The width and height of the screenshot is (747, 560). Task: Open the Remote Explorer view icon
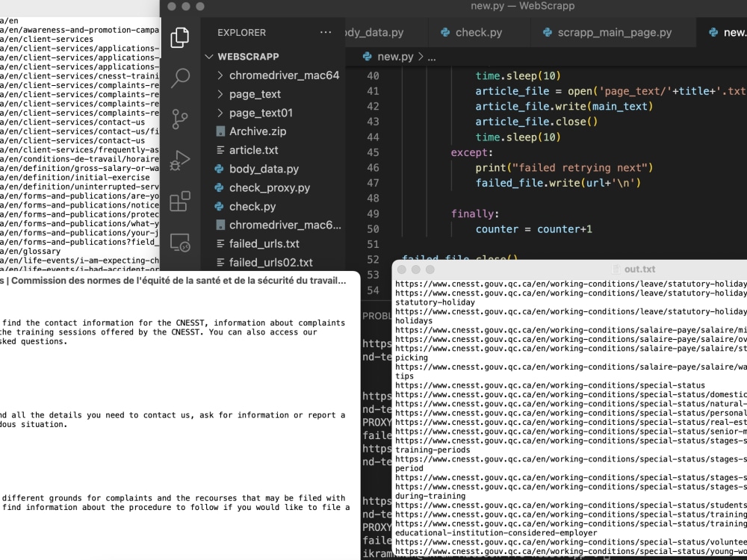click(180, 243)
